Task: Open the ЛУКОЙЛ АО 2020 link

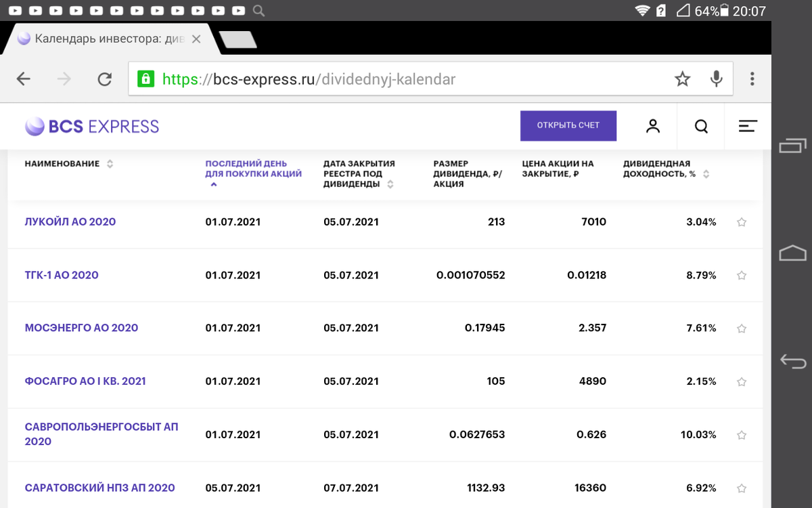Action: click(x=70, y=221)
